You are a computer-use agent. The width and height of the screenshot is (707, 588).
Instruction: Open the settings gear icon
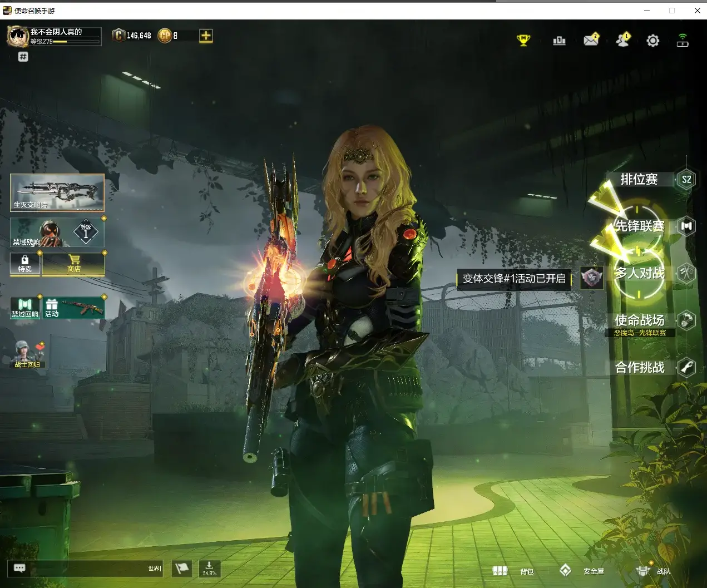652,41
